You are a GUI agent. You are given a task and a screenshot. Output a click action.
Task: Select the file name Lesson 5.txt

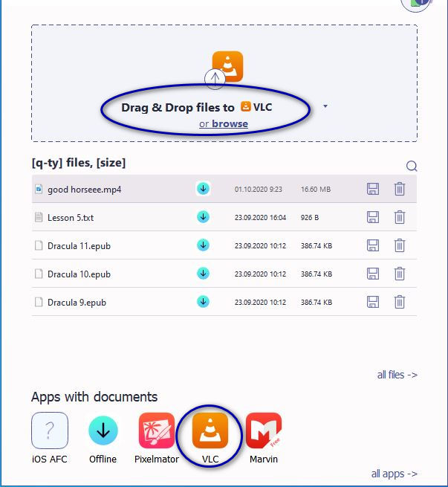click(71, 218)
